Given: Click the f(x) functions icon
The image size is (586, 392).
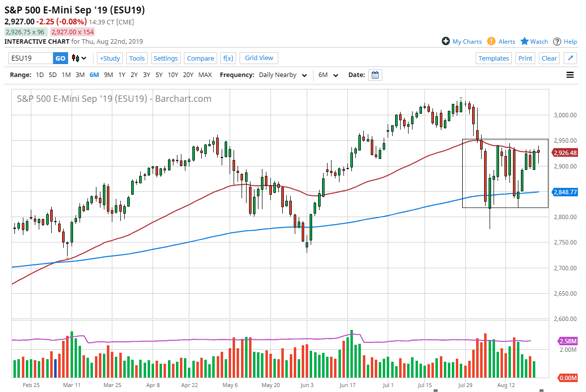Looking at the screenshot, I should coord(228,58).
